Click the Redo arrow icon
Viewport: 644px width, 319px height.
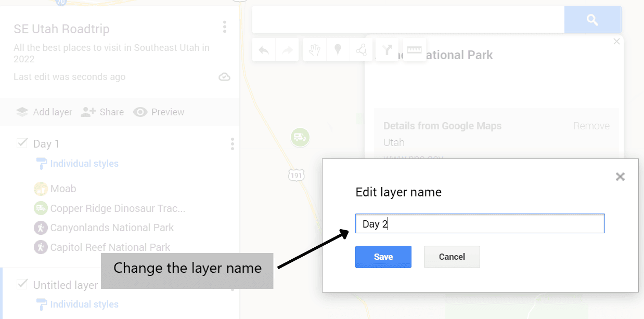click(x=287, y=49)
